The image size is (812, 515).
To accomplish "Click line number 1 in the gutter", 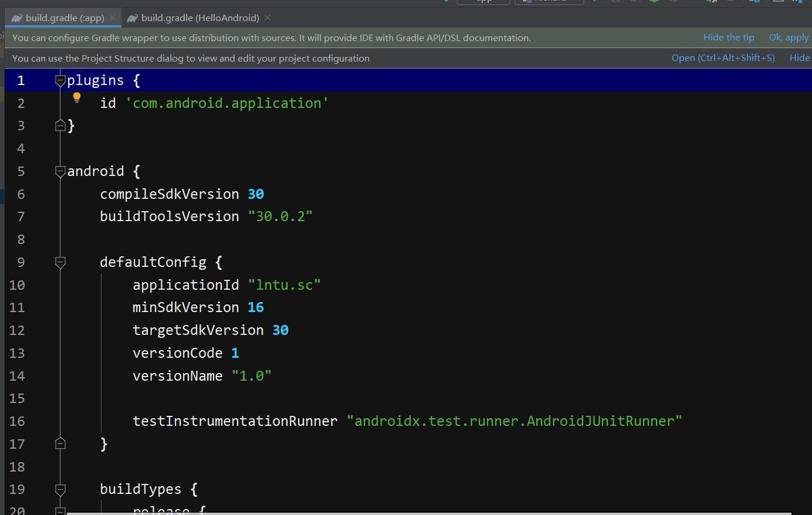I will [x=21, y=80].
